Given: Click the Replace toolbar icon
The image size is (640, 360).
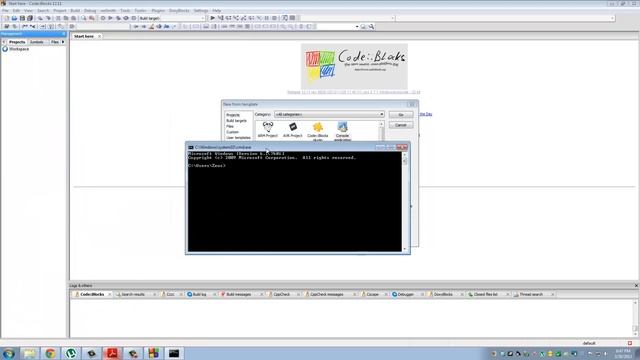Looking at the screenshot, I should click(x=92, y=18).
